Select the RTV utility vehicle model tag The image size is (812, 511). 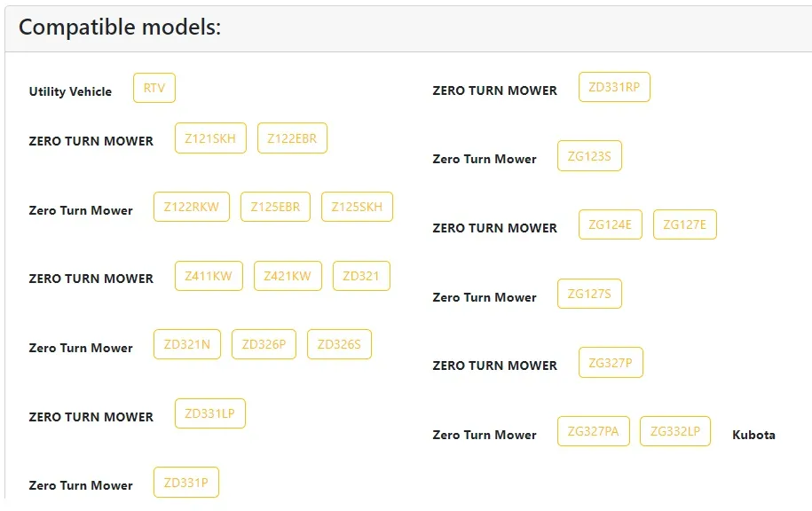154,88
